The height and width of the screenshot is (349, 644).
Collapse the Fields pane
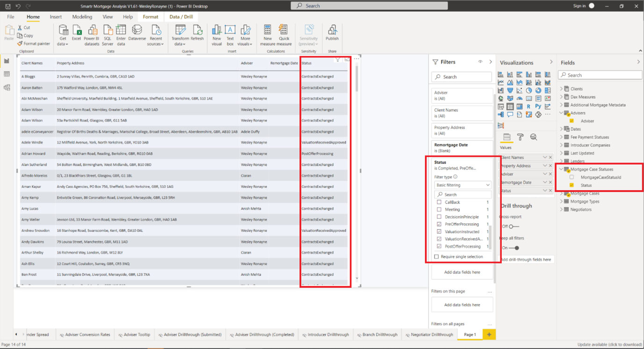click(x=638, y=62)
